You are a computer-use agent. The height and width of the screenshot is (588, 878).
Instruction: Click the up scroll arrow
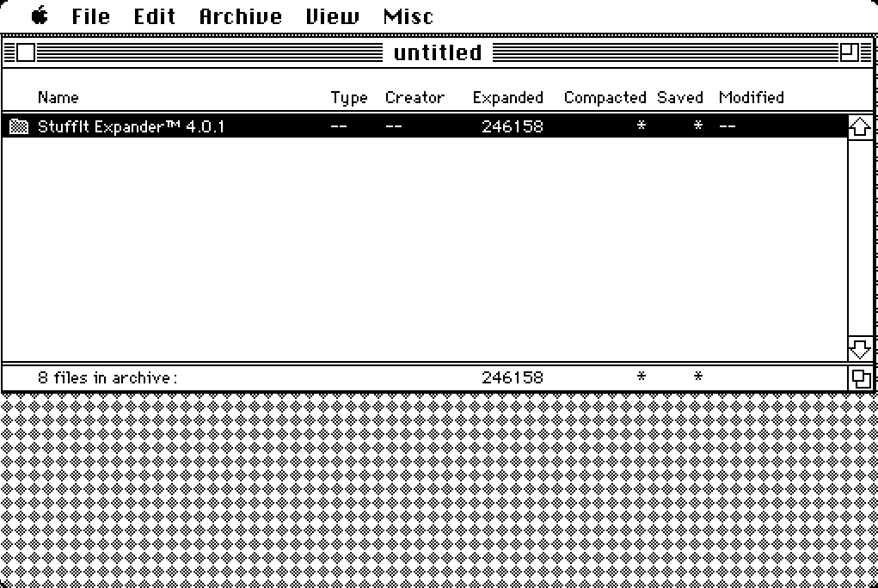coord(861,126)
